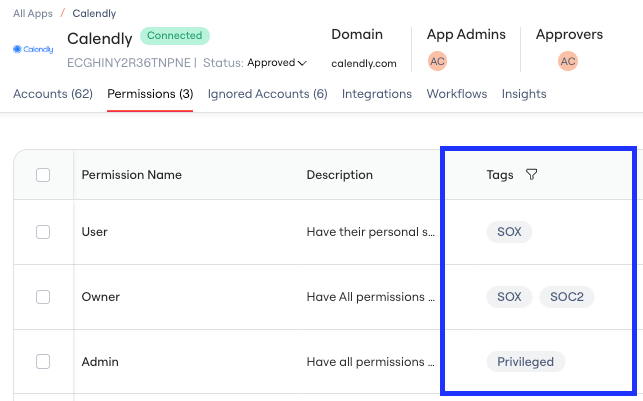Screen dimensions: 643x401
Task: Open the Workflows tab
Action: 457,94
